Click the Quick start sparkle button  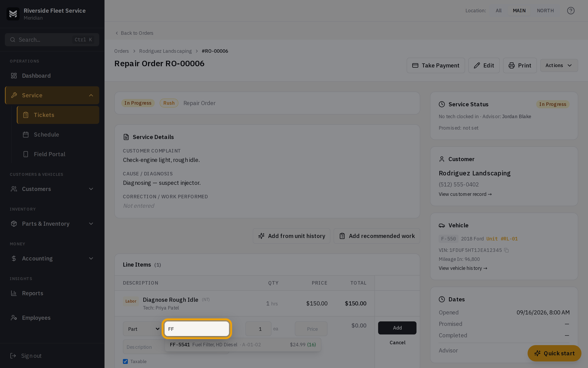(x=554, y=353)
